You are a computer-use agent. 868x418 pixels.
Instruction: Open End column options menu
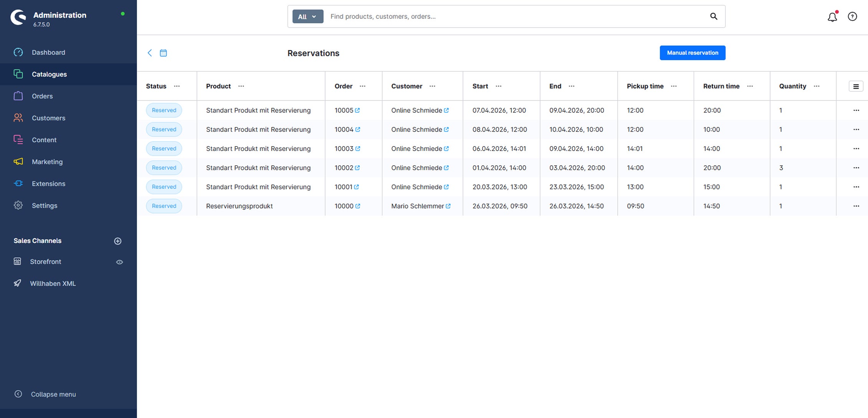click(571, 86)
